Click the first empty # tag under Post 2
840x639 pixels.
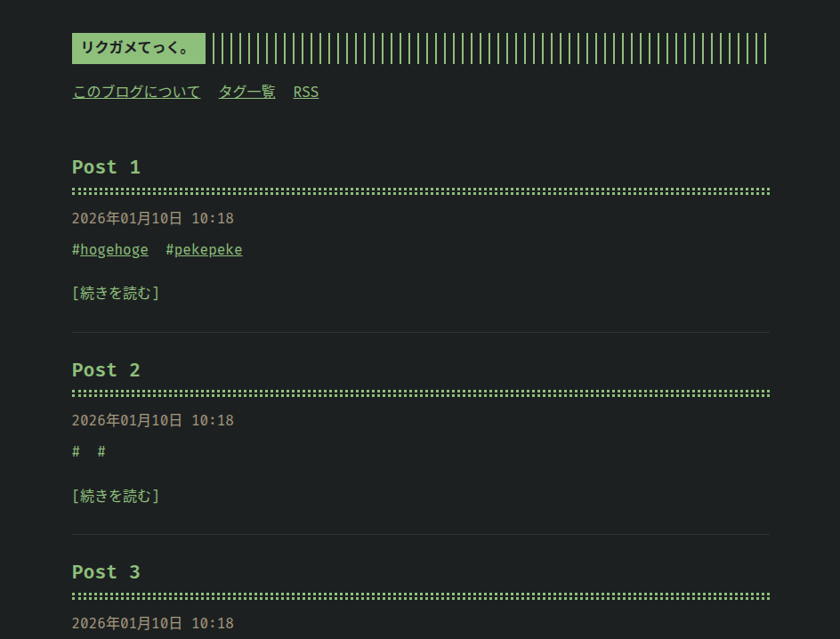(76, 451)
